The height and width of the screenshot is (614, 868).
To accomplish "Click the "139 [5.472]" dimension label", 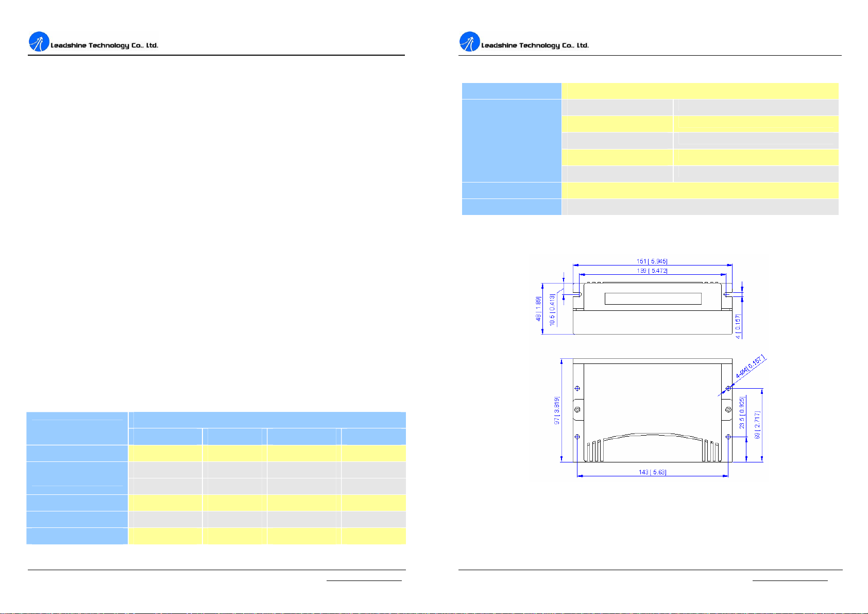I will (x=652, y=271).
